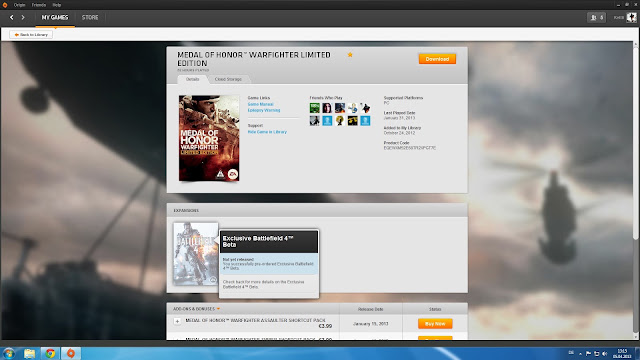Expand the Assaulter Shortcut Pack plus icon
The width and height of the screenshot is (640, 360).
[177, 321]
